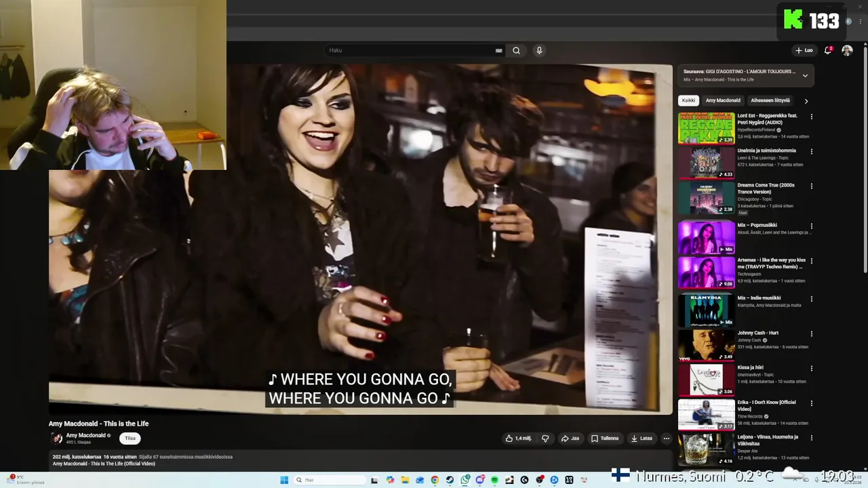The height and width of the screenshot is (488, 868).
Task: Open Lord Est Reggaerekka thumbnail
Action: pyautogui.click(x=706, y=128)
